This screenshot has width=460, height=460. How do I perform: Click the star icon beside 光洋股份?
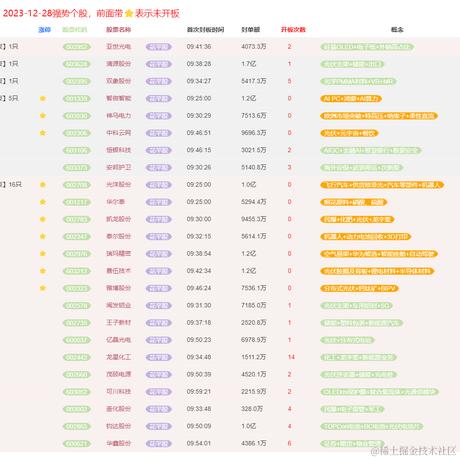43,185
